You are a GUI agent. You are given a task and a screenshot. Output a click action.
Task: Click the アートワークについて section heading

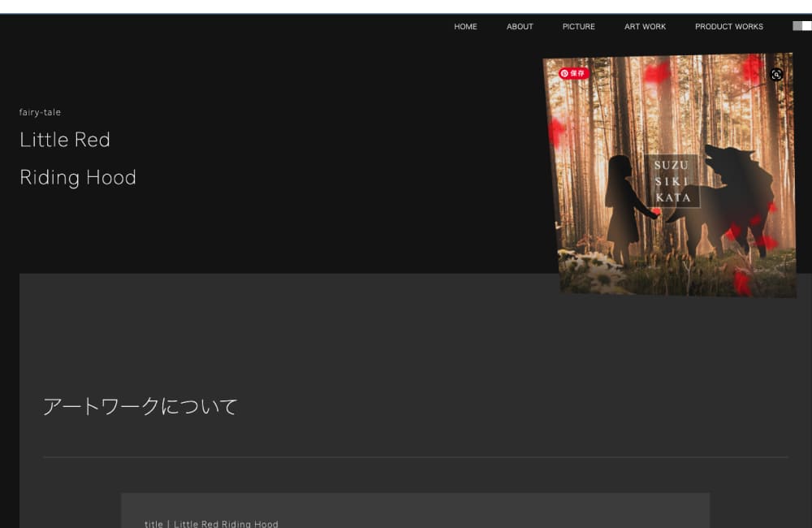tap(140, 406)
